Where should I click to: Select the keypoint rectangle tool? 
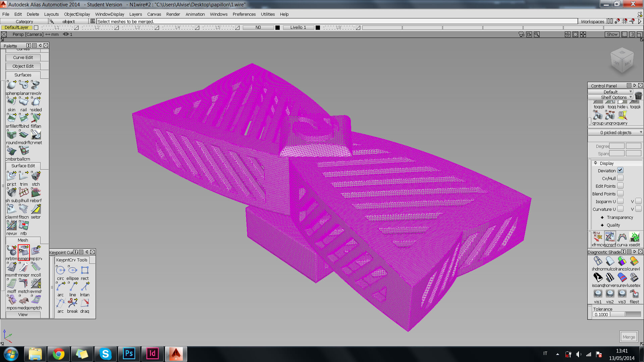pyautogui.click(x=85, y=270)
